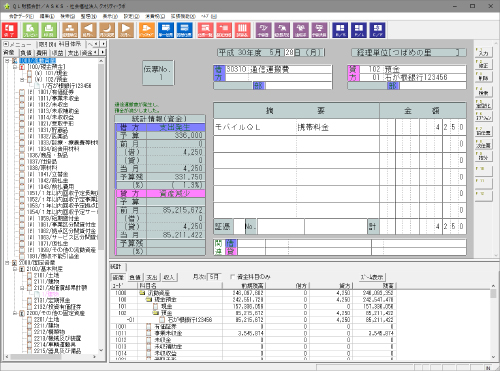Collapse the 2200/その他の固定資産 tree node
The image size is (500, 371).
(15, 313)
